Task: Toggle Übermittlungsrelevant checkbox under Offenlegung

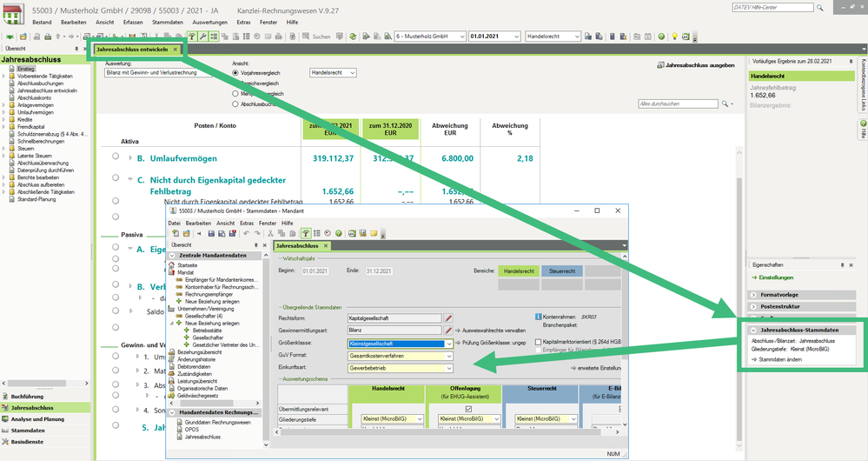Action: point(468,407)
